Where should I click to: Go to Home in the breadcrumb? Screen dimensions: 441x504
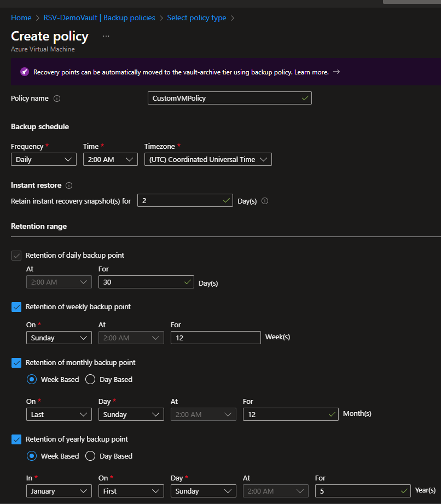coord(21,18)
